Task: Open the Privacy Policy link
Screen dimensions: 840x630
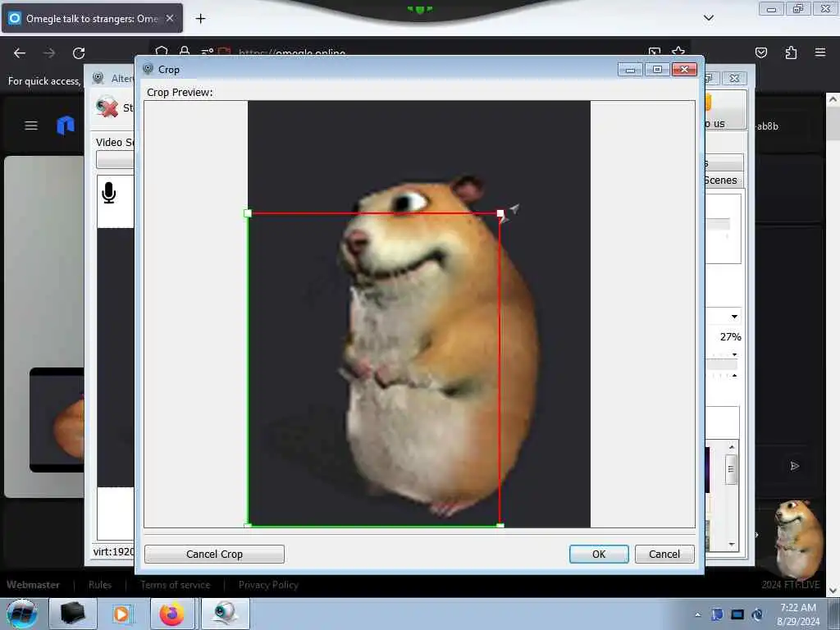Action: (268, 585)
